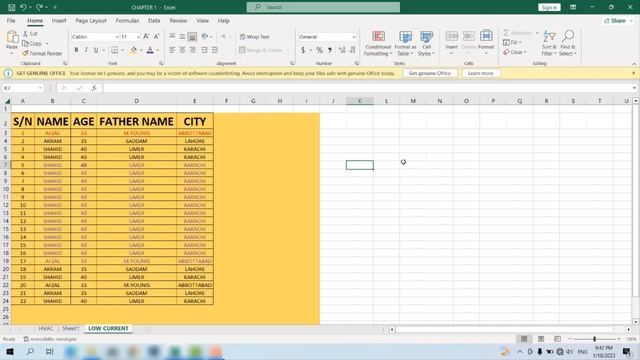Increase font size with large A icon
The width and height of the screenshot is (640, 360).
[146, 37]
